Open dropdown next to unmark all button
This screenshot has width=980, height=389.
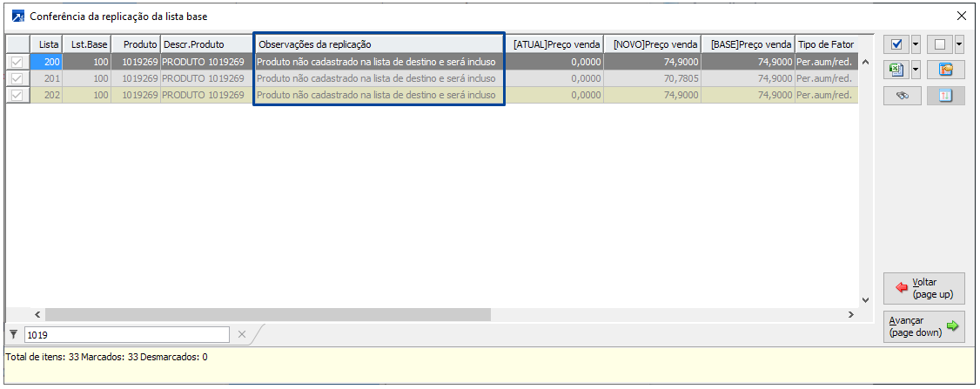coord(959,45)
